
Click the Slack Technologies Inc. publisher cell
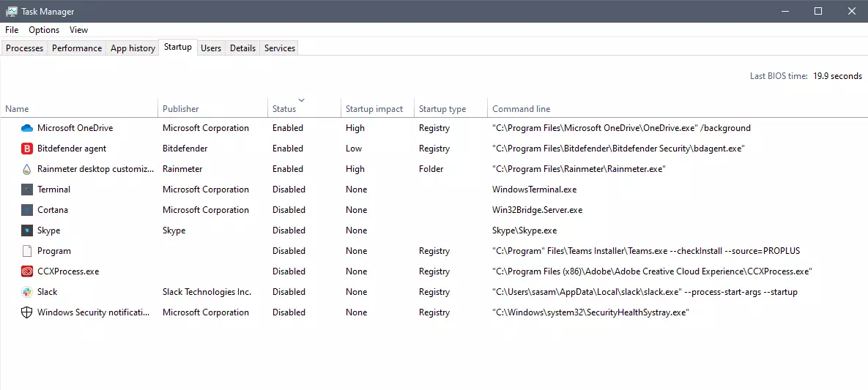tap(207, 292)
